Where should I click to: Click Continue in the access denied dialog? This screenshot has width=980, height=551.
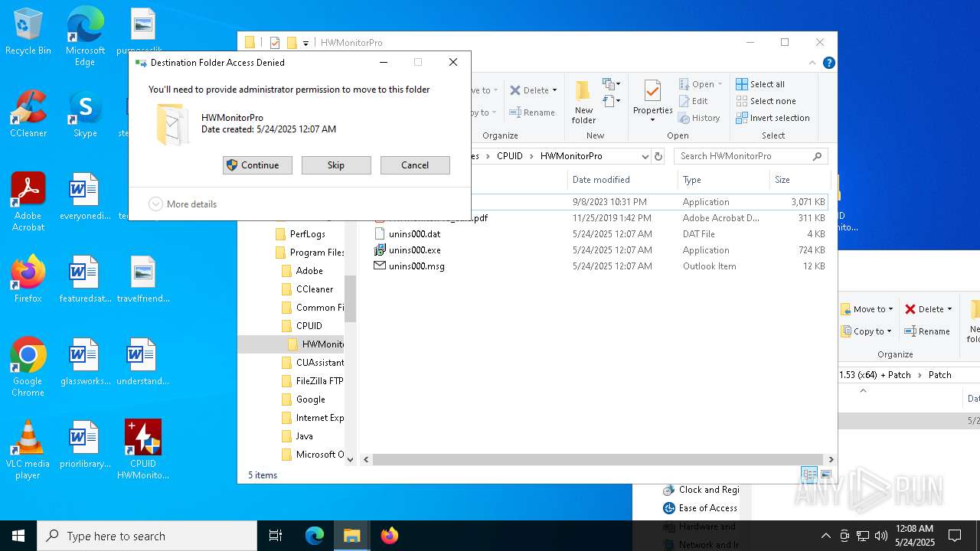point(257,165)
